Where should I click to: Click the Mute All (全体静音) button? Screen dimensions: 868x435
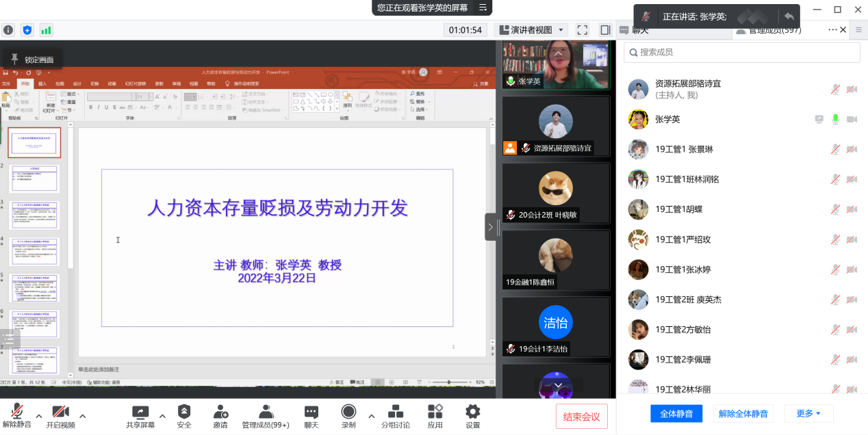click(x=676, y=413)
